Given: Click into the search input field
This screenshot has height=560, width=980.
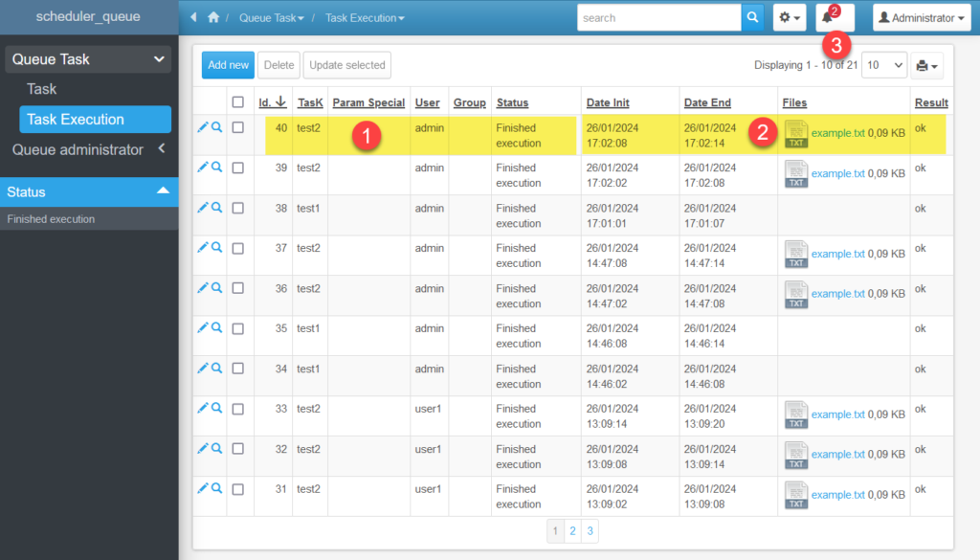Looking at the screenshot, I should pyautogui.click(x=658, y=17).
